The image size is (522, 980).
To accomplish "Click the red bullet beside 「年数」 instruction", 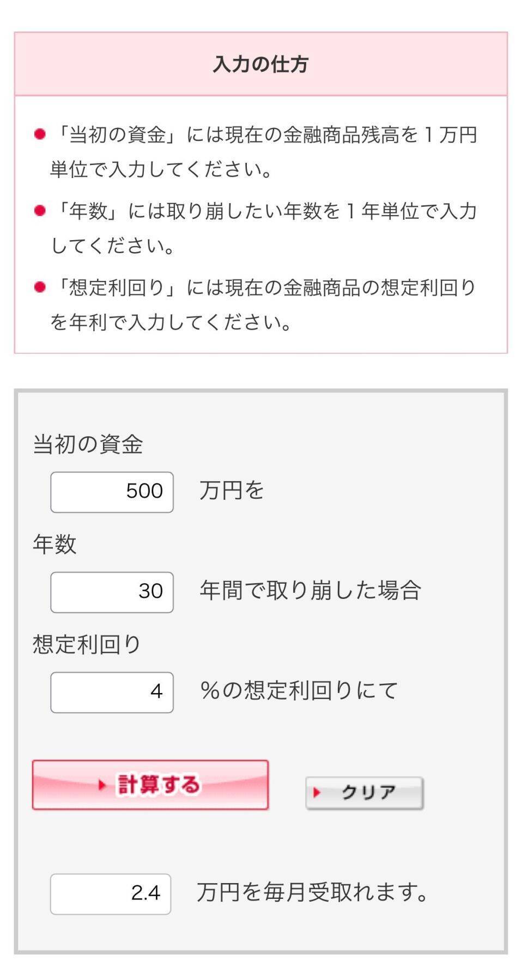I will click(40, 210).
